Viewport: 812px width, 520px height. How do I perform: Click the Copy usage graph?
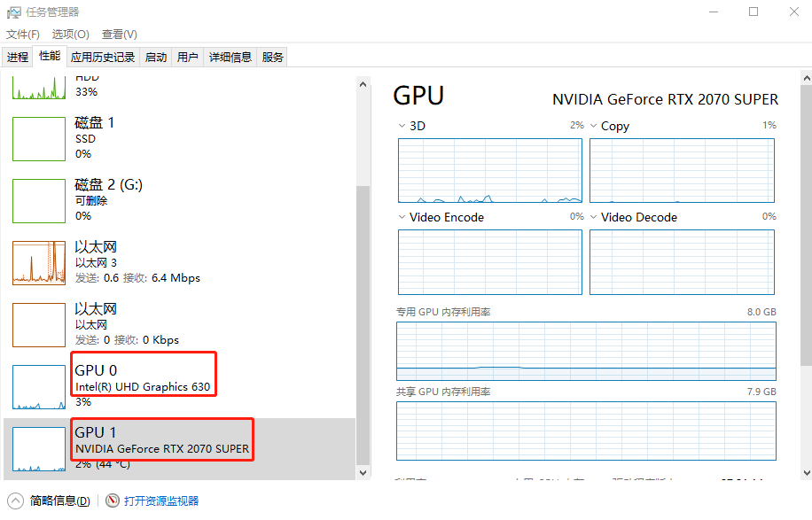point(682,170)
